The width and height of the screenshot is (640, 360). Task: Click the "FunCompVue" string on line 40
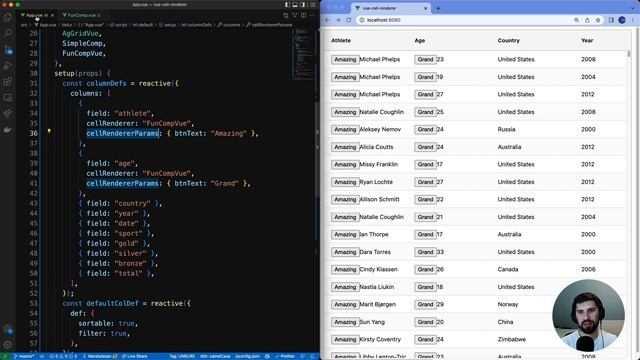166,173
